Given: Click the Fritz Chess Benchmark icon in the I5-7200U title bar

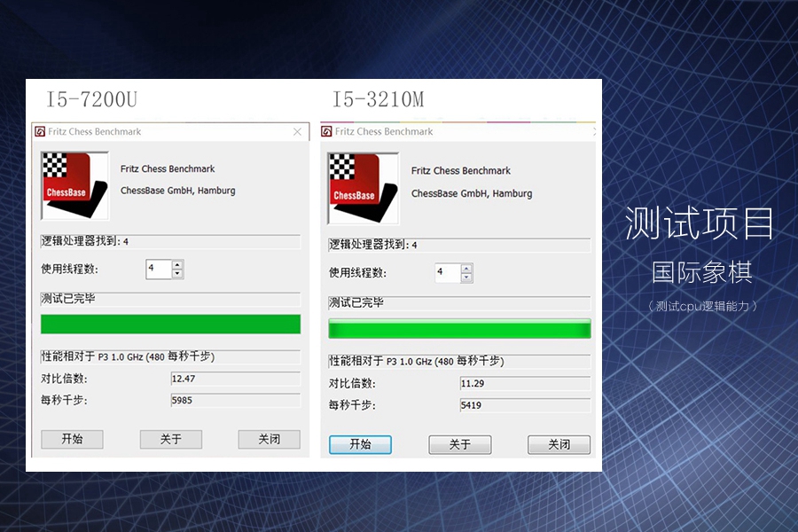Looking at the screenshot, I should 39,131.
